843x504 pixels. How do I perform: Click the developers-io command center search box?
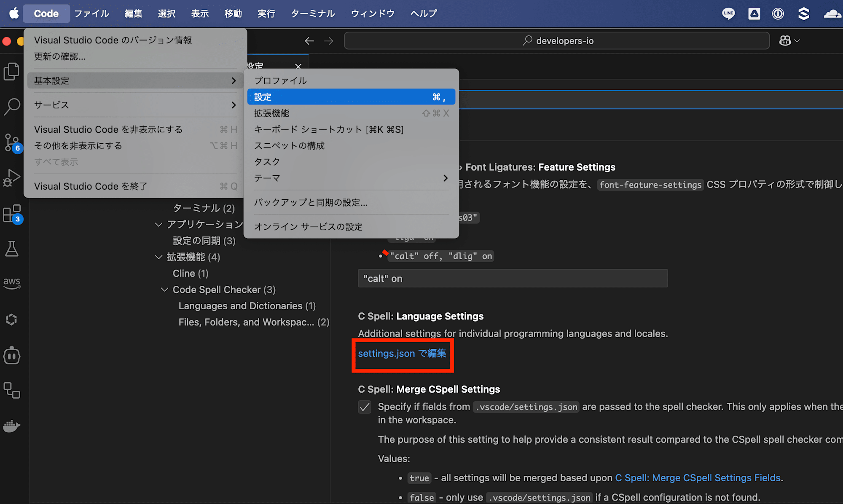tap(557, 41)
